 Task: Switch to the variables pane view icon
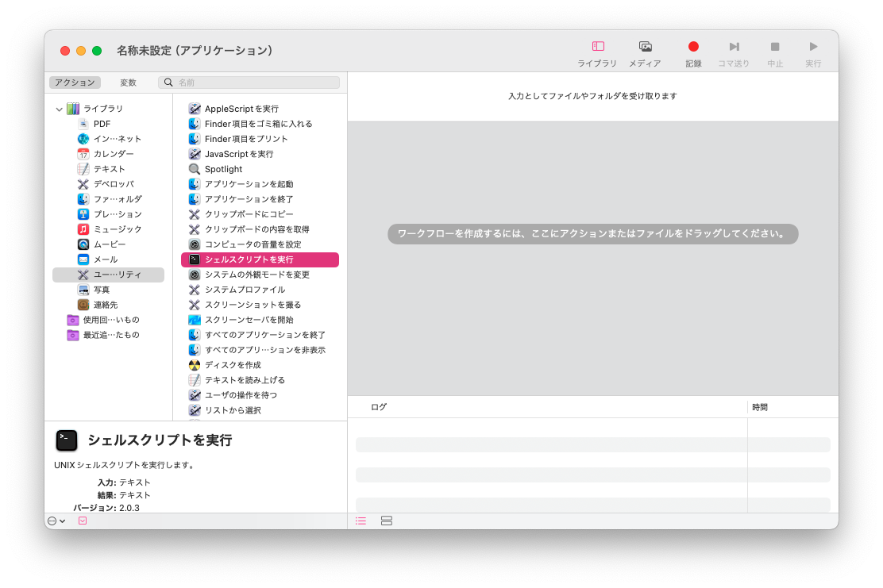click(387, 521)
